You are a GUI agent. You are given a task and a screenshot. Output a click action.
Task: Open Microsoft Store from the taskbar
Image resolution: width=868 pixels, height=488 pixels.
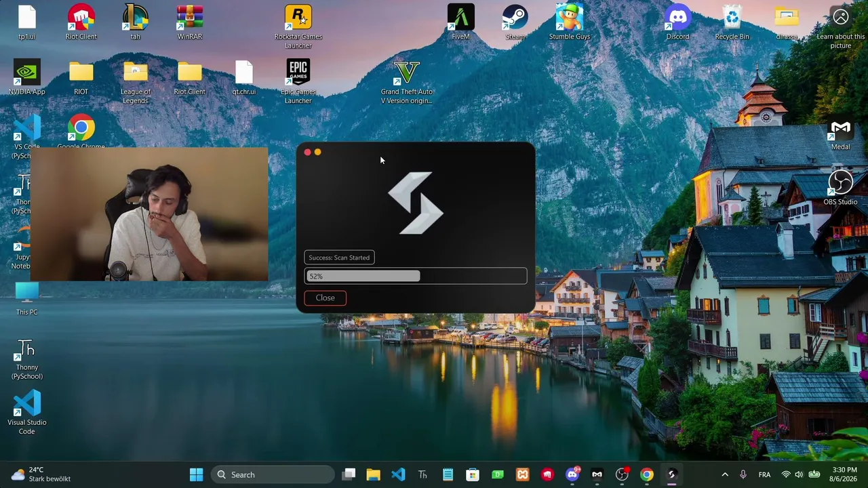click(473, 474)
